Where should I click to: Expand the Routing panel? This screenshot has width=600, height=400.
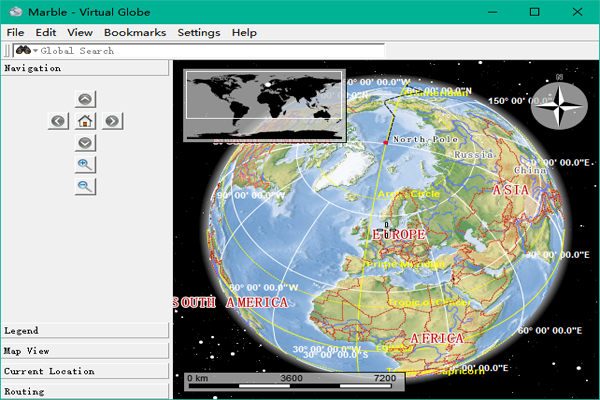pyautogui.click(x=85, y=392)
